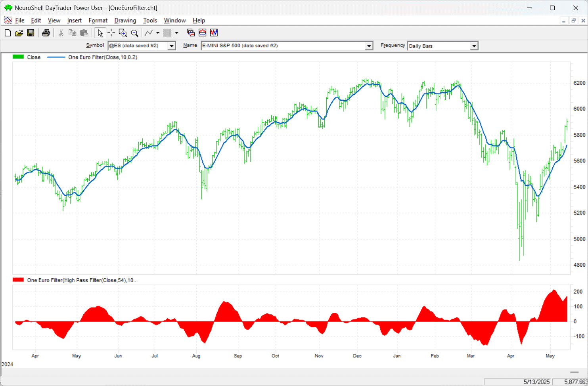
Task: Expand the Symbol dropdown list
Action: coord(172,46)
